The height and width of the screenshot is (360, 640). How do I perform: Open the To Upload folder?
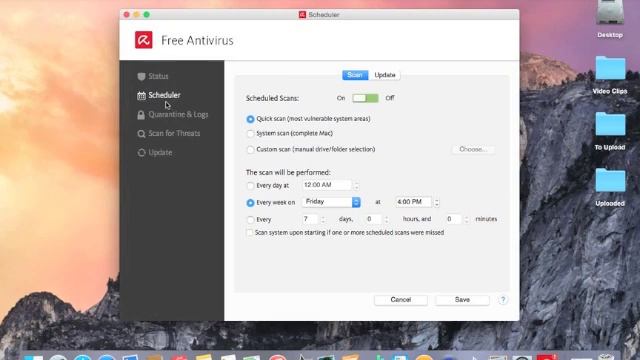[610, 124]
